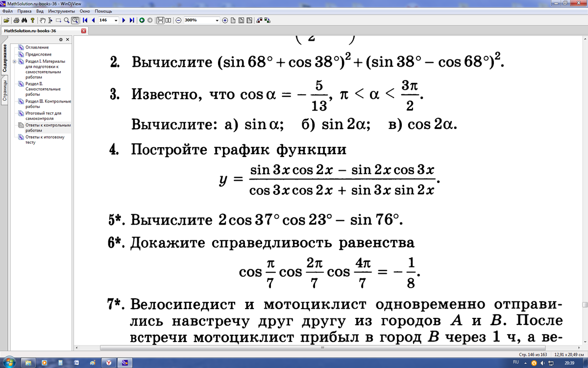Open the Инструменты menu

61,11
